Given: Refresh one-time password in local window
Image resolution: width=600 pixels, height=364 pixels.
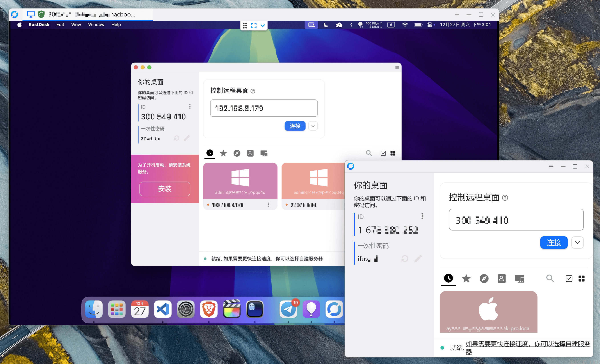Looking at the screenshot, I should pyautogui.click(x=405, y=259).
